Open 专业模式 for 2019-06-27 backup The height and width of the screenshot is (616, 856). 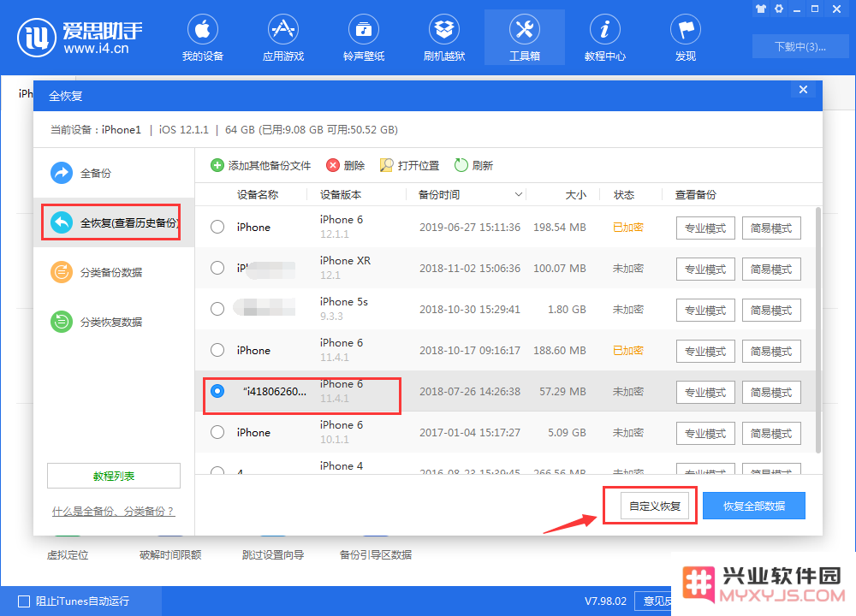point(705,228)
